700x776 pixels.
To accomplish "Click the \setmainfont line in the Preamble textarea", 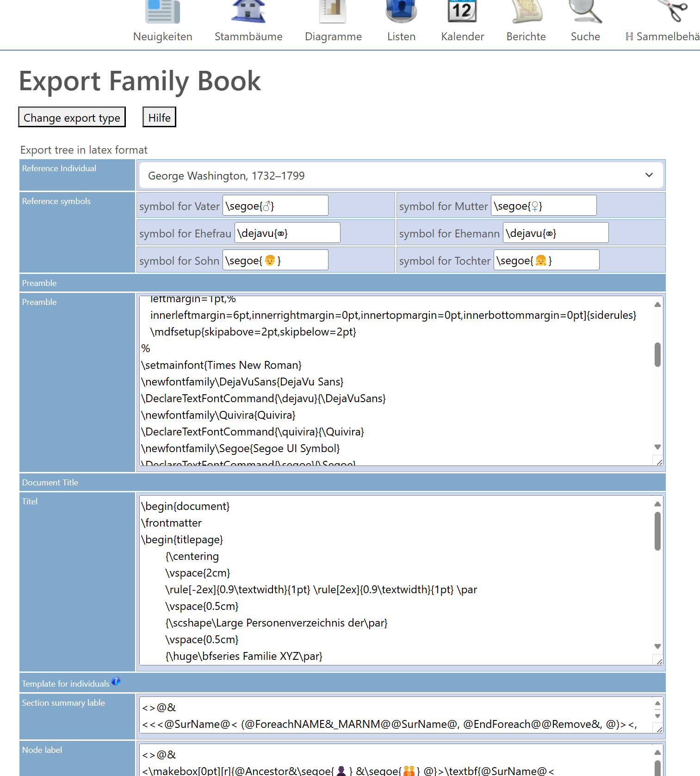I will tap(221, 365).
